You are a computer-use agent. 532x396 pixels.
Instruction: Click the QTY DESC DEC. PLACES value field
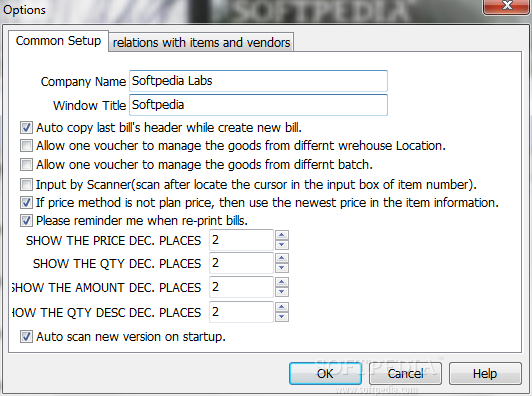coord(241,312)
